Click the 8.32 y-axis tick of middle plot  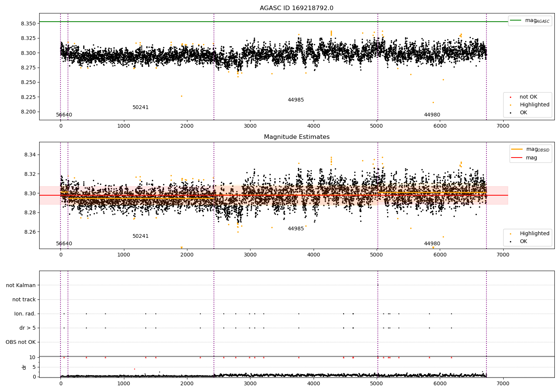click(30, 174)
